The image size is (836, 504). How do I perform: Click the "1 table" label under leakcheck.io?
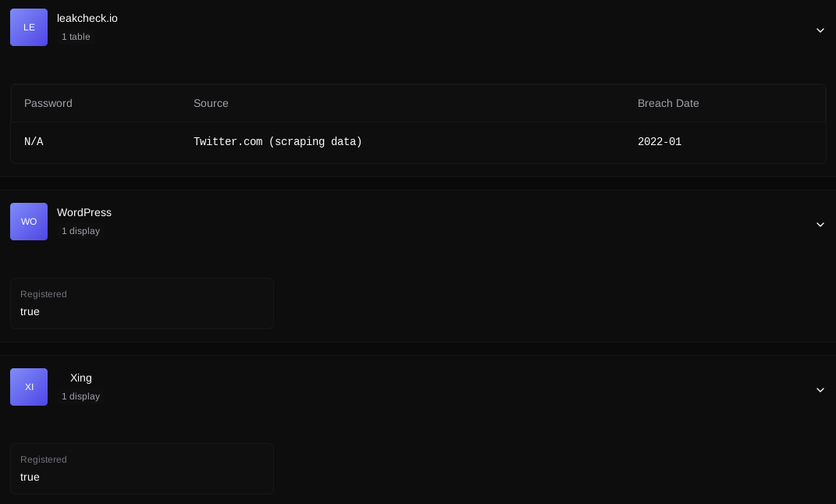76,37
